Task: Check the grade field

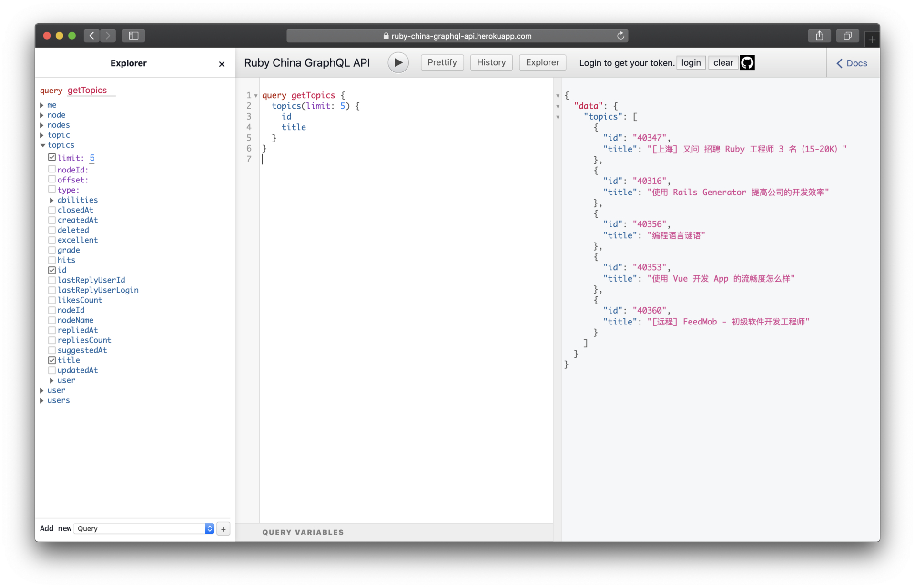Action: click(52, 250)
